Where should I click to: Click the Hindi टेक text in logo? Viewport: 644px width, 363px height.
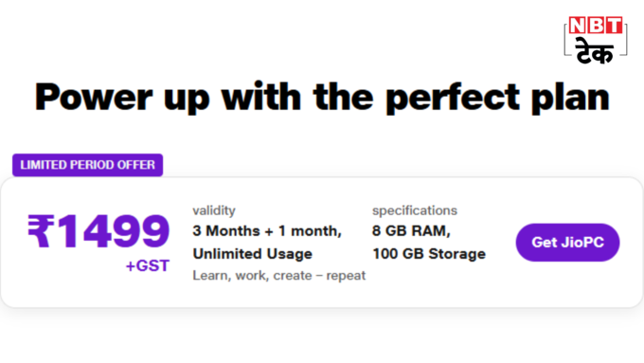[595, 51]
